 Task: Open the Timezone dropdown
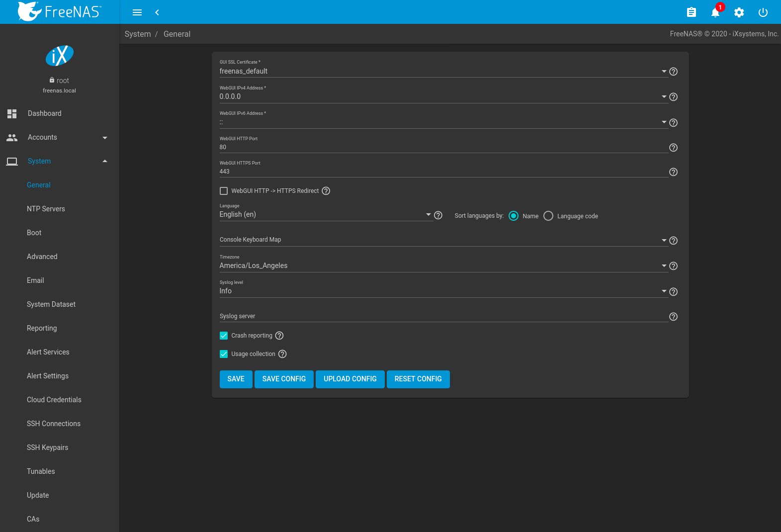coord(440,266)
